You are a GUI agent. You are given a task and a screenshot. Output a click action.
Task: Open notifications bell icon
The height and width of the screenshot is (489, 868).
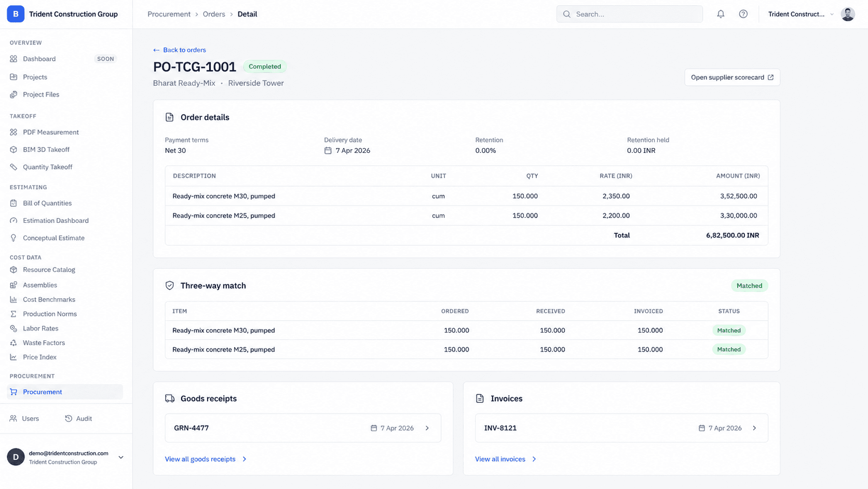tap(721, 14)
